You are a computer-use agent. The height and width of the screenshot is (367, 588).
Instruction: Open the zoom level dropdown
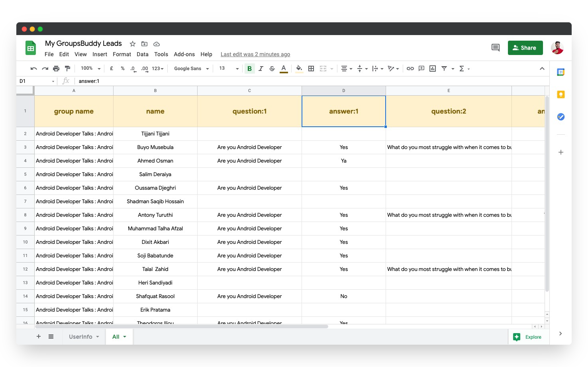tap(90, 68)
